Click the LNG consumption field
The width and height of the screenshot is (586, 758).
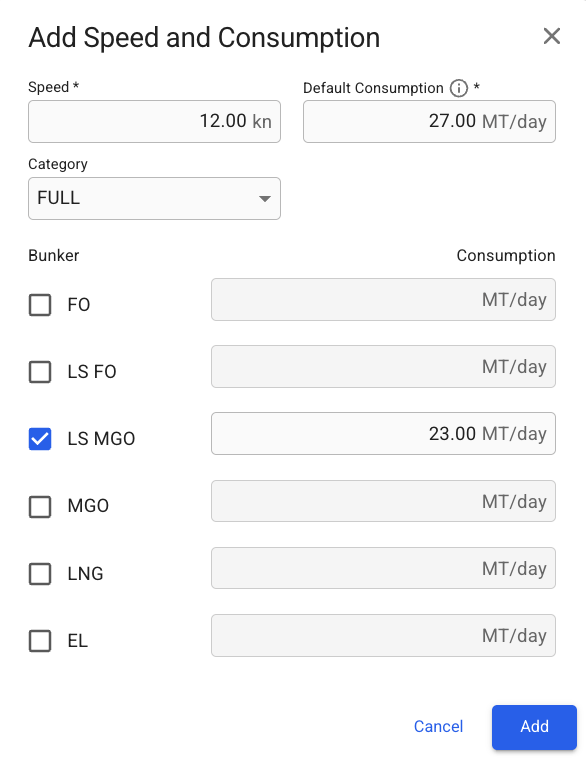(x=383, y=568)
